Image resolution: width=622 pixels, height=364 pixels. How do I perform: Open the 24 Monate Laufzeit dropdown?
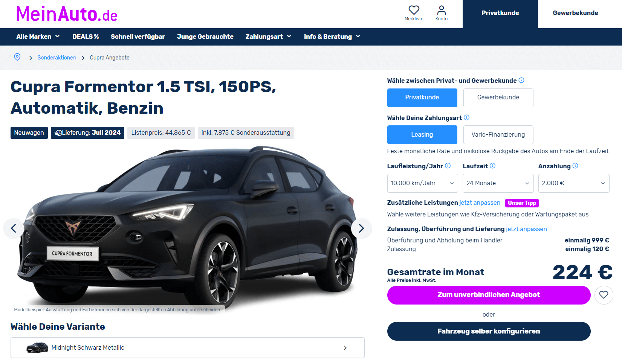pyautogui.click(x=498, y=183)
